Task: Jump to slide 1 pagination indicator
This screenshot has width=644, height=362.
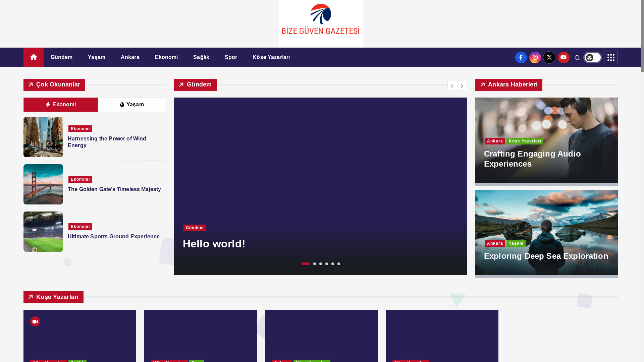Action: coord(306,264)
